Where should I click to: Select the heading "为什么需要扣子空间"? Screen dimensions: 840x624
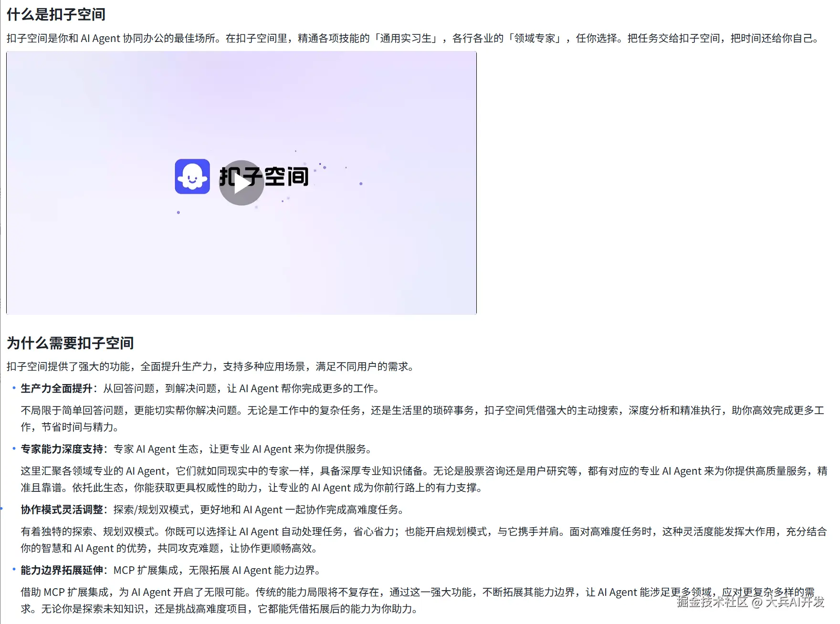pyautogui.click(x=70, y=343)
